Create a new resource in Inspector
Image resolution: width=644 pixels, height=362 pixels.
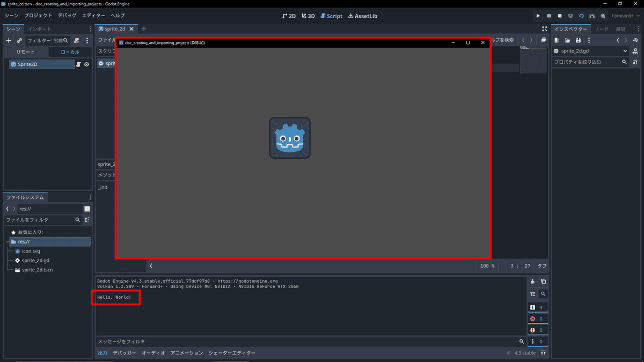coord(557,40)
